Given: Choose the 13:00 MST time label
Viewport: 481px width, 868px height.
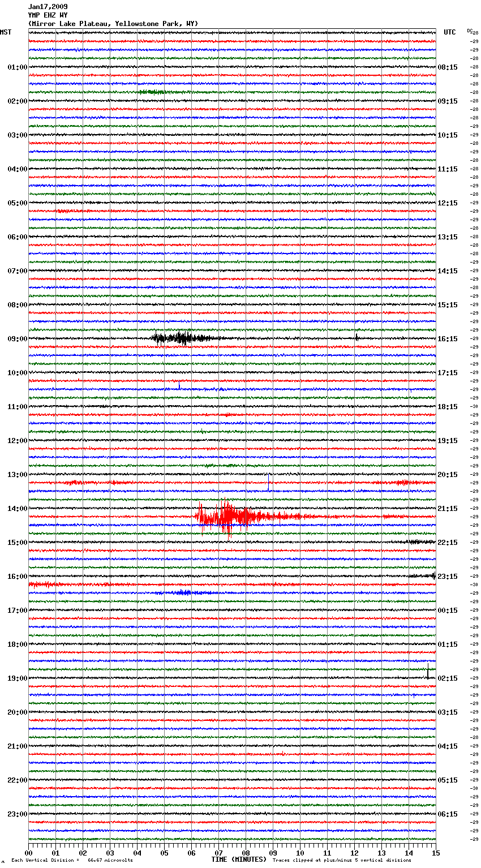Looking at the screenshot, I should (x=17, y=475).
